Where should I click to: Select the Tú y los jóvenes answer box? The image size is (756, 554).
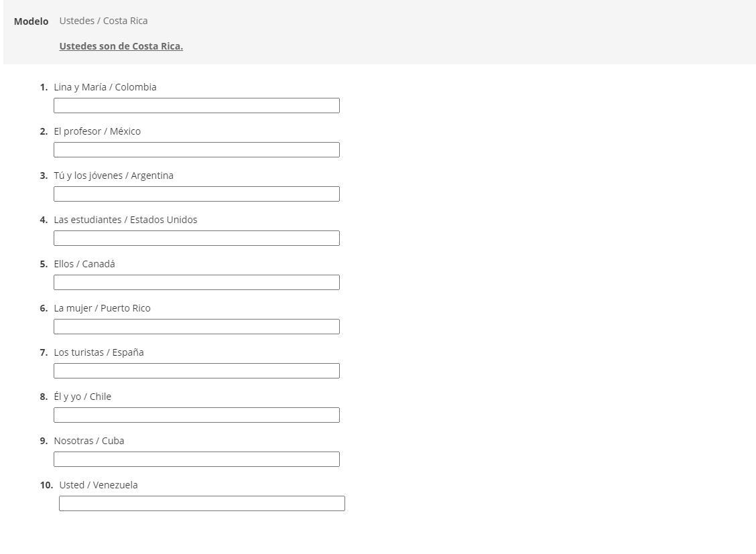196,194
